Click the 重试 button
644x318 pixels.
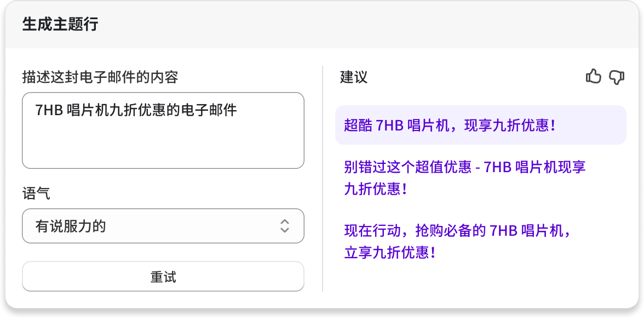point(163,276)
